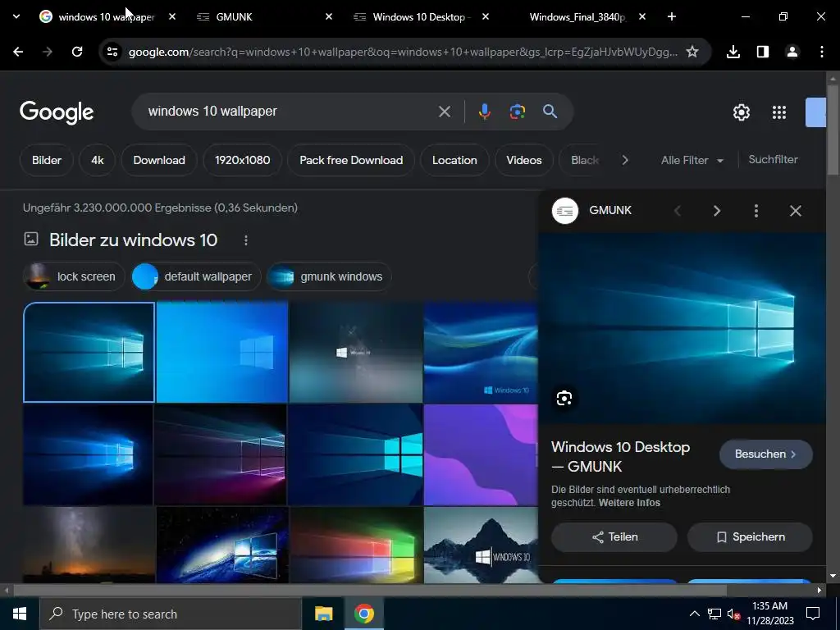Open Windows Start menu

(20, 614)
